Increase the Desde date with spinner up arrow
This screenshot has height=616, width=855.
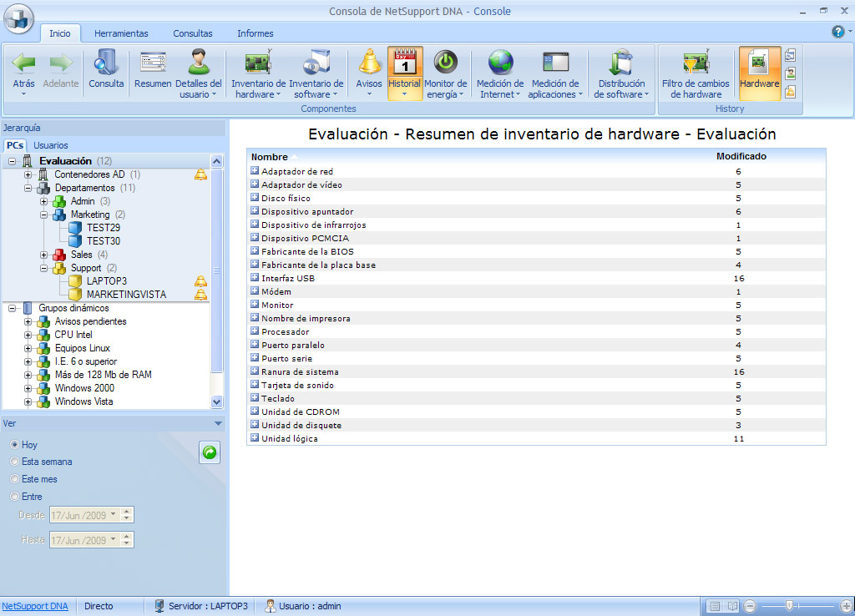127,512
